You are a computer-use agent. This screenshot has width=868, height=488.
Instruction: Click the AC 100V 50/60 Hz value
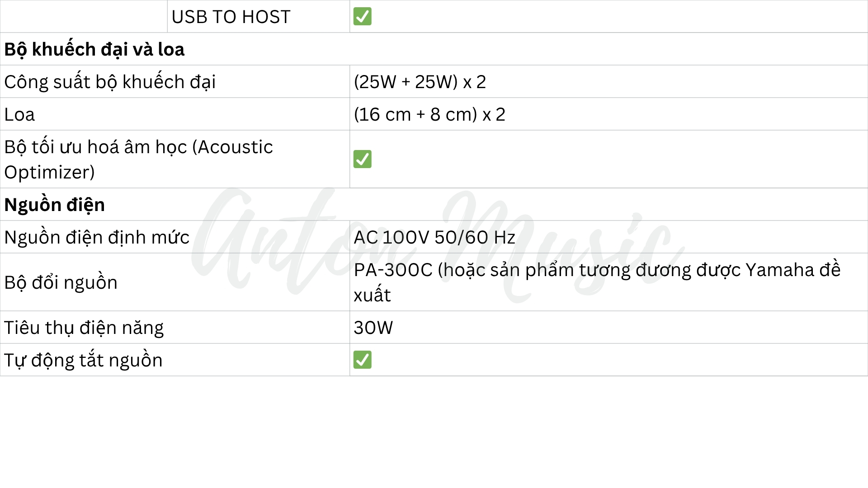coord(434,237)
